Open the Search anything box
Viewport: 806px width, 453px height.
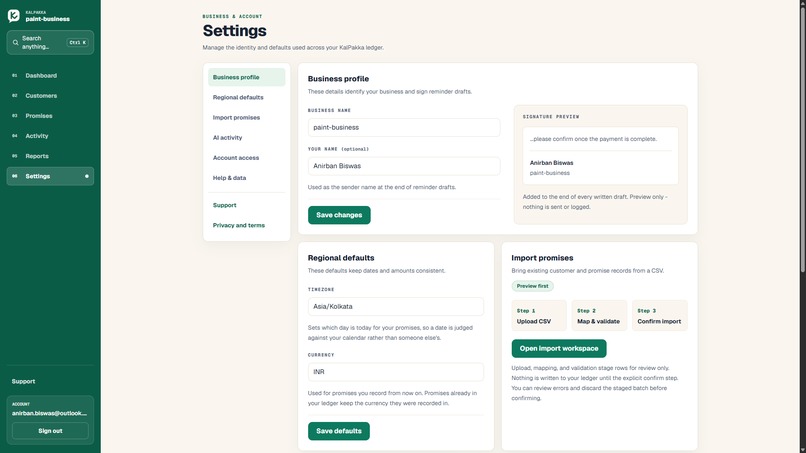[x=50, y=43]
